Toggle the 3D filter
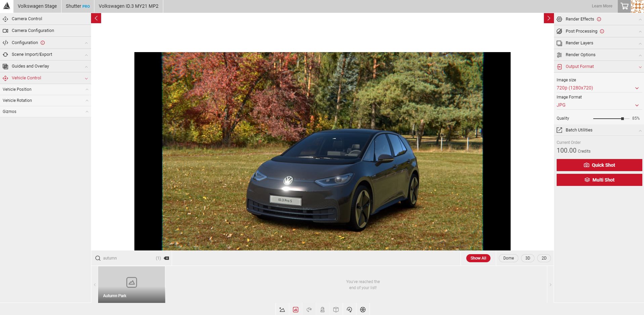 pyautogui.click(x=527, y=258)
